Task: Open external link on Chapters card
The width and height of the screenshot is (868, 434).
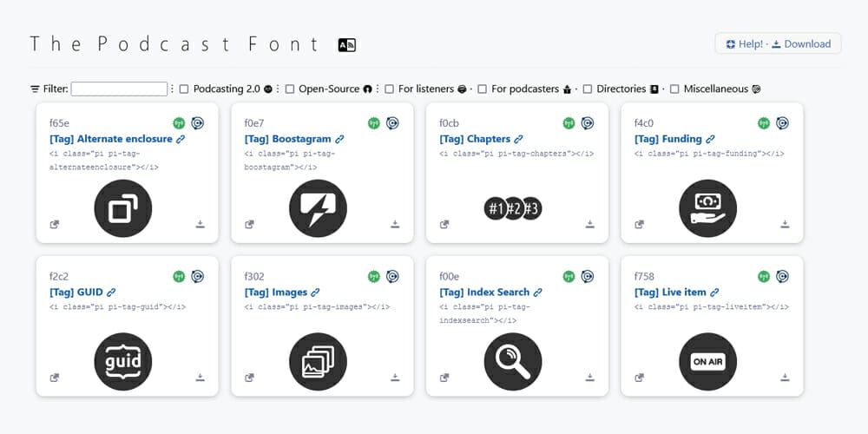Action: (x=444, y=224)
